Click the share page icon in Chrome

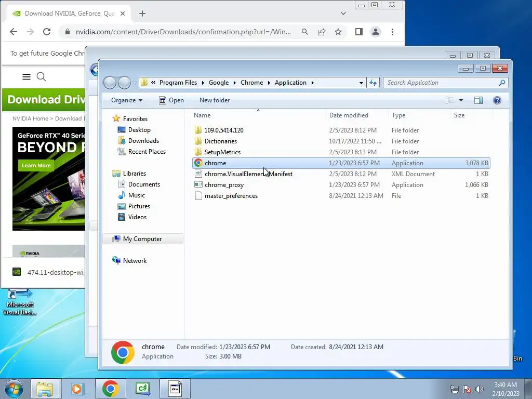tap(322, 32)
